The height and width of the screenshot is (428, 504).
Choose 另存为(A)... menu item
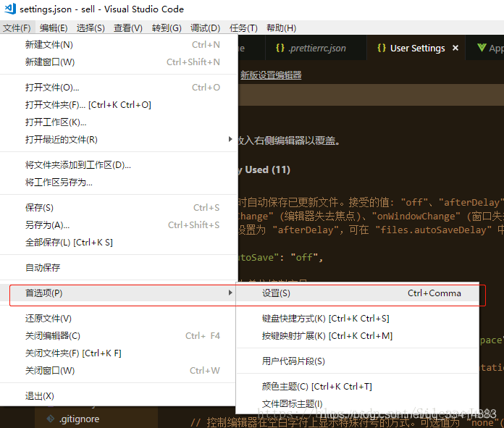pyautogui.click(x=119, y=225)
